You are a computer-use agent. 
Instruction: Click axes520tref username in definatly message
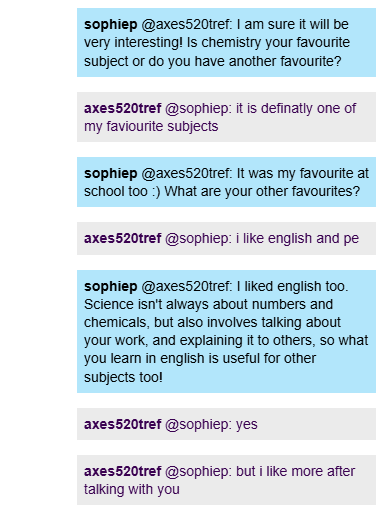coord(122,108)
